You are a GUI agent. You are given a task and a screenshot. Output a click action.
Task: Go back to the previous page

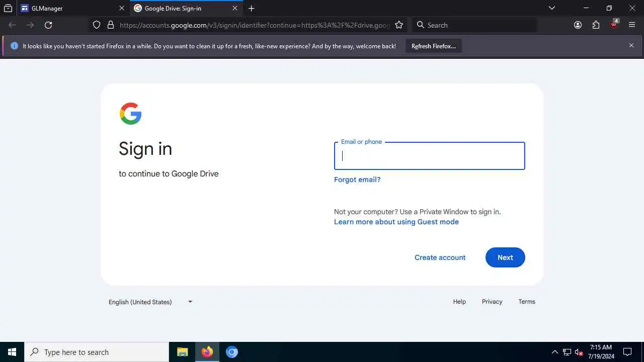coord(13,25)
